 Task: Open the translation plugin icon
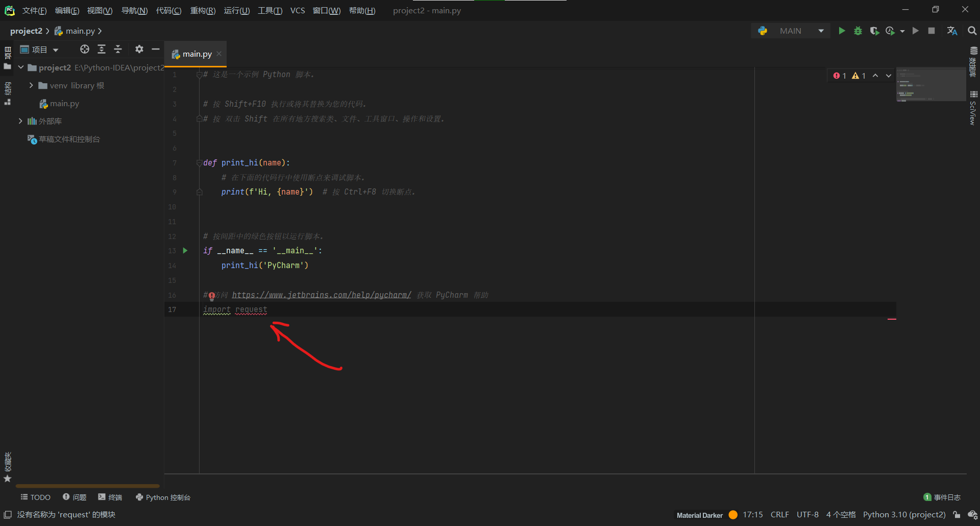[x=952, y=31]
